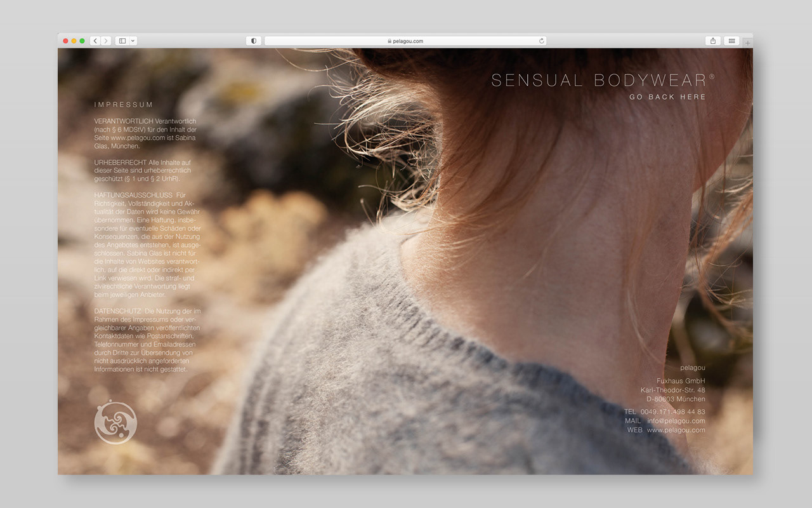Viewport: 812px width, 508px height.
Task: Go back with Safari's back arrow
Action: [x=95, y=41]
